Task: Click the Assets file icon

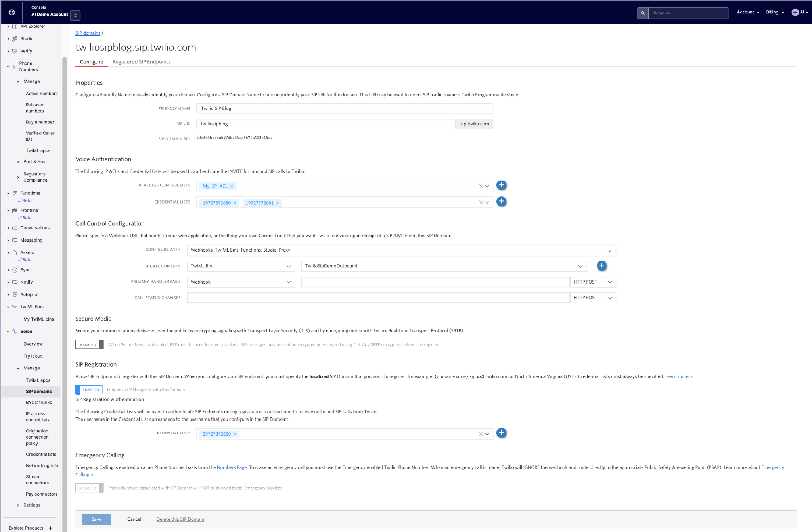Action: (15, 253)
